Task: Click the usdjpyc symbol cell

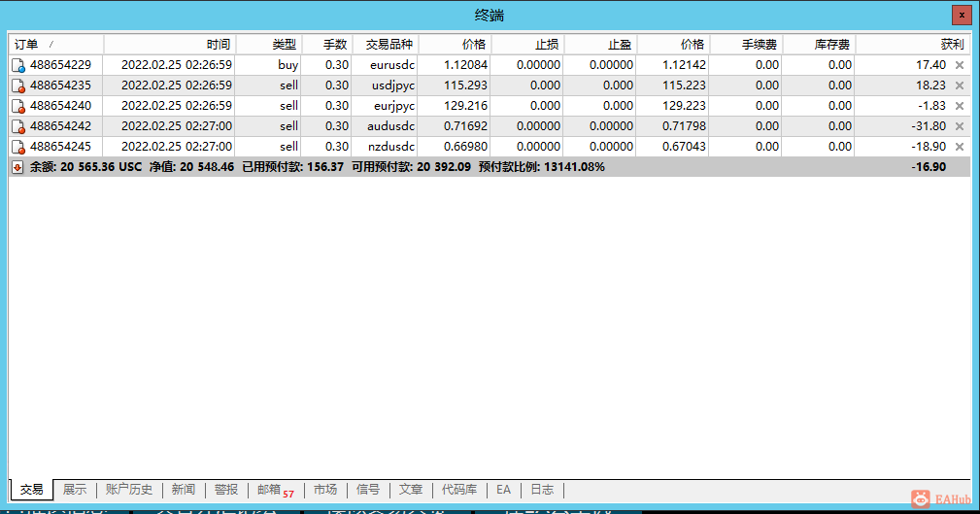Action: tap(393, 86)
